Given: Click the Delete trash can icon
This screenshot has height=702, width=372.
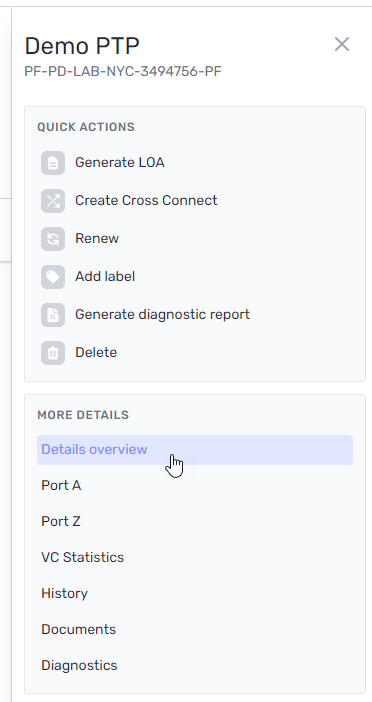Looking at the screenshot, I should 53,353.
